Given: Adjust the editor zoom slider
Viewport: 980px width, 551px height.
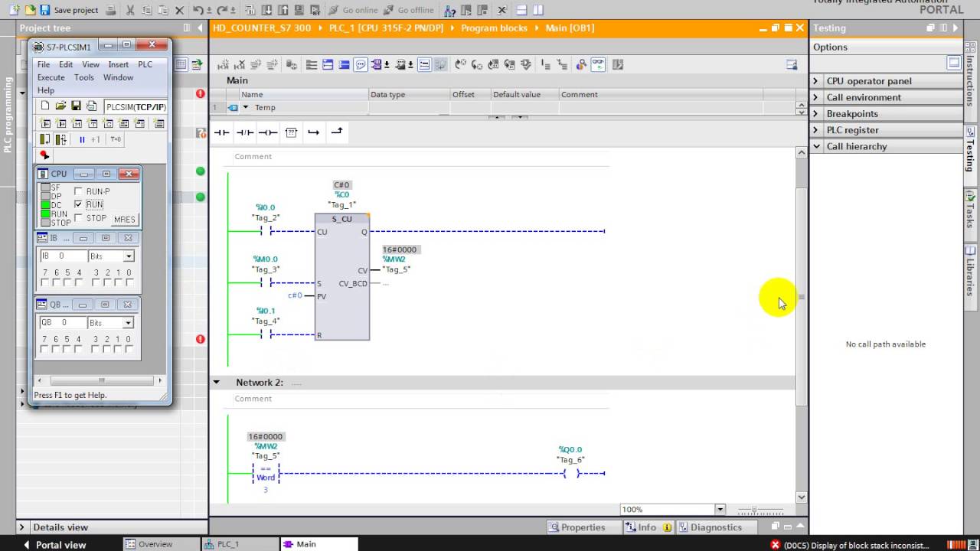Looking at the screenshot, I should click(x=754, y=510).
